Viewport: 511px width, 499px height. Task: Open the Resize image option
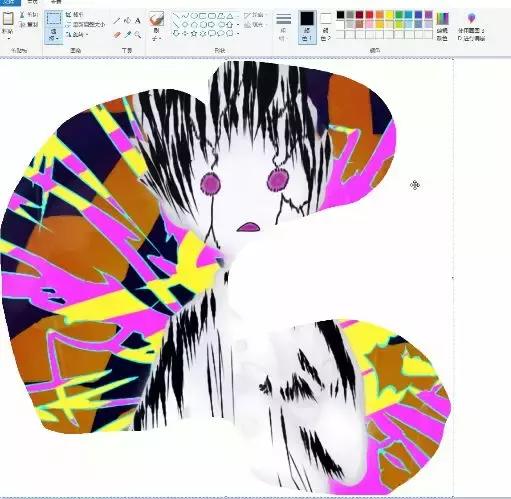tap(85, 25)
